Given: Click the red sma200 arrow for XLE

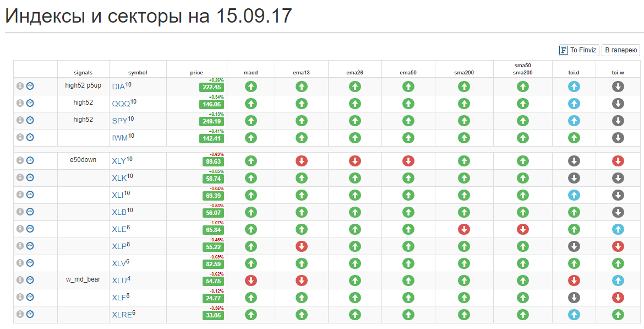Looking at the screenshot, I should click(x=463, y=229).
